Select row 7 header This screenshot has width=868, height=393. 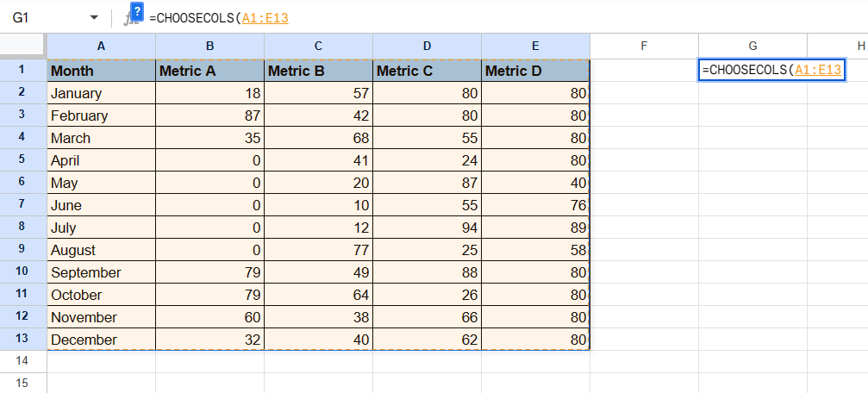tap(23, 205)
